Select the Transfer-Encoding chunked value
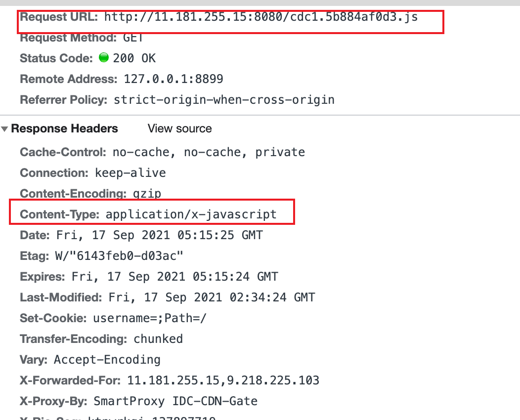The image size is (520, 420). [x=158, y=339]
